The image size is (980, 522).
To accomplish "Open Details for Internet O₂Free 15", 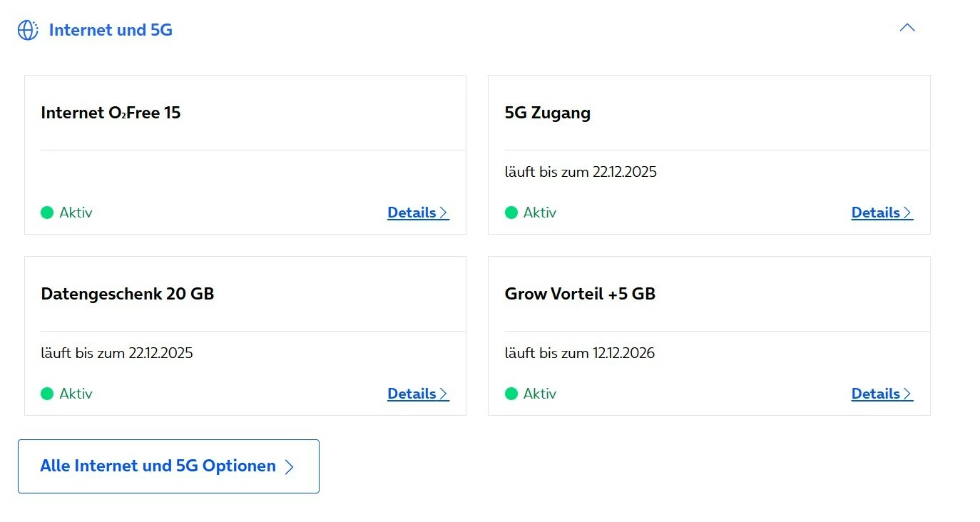I will coord(418,213).
